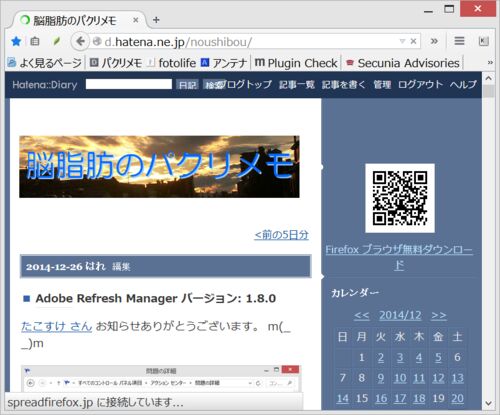The height and width of the screenshot is (415, 500).
Task: Open 2014/12 calendar month link
Action: point(400,315)
